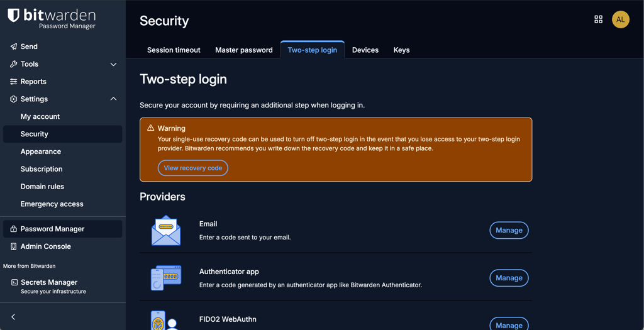Click the warning triangle icon
The width and height of the screenshot is (644, 330).
coord(151,128)
